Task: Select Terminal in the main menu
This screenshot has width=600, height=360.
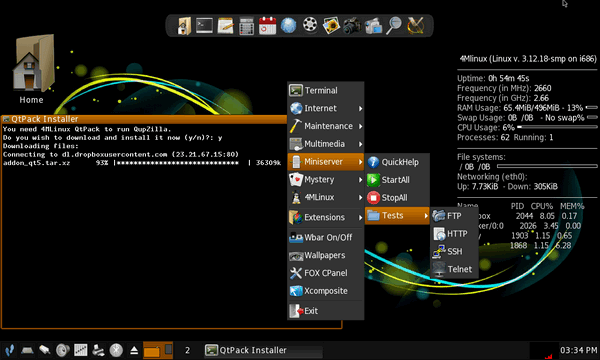Action: [325, 90]
